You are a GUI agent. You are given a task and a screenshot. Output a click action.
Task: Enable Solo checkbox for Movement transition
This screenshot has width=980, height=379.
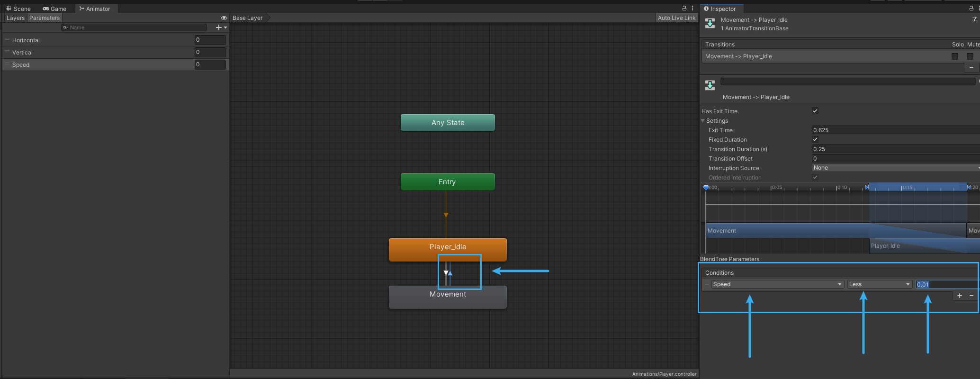coord(955,56)
